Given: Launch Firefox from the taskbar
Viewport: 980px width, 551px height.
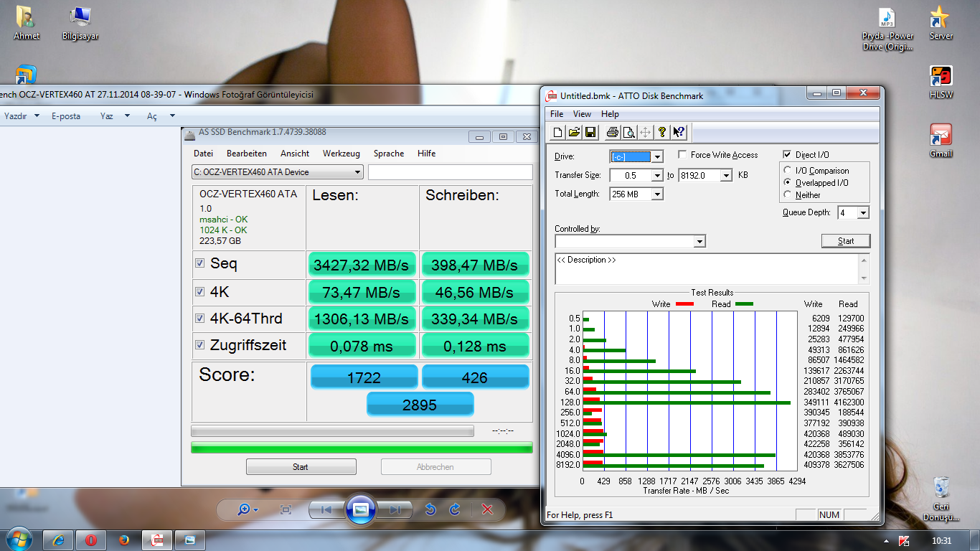Looking at the screenshot, I should tap(123, 540).
